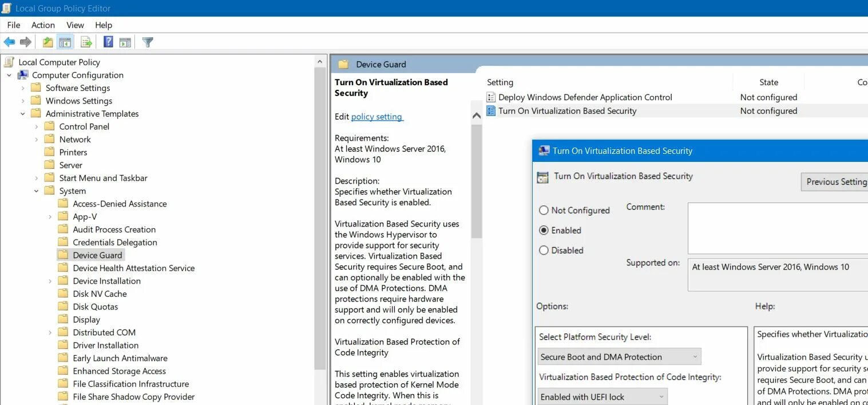
Task: Click inside the Comment text box
Action: pyautogui.click(x=778, y=228)
